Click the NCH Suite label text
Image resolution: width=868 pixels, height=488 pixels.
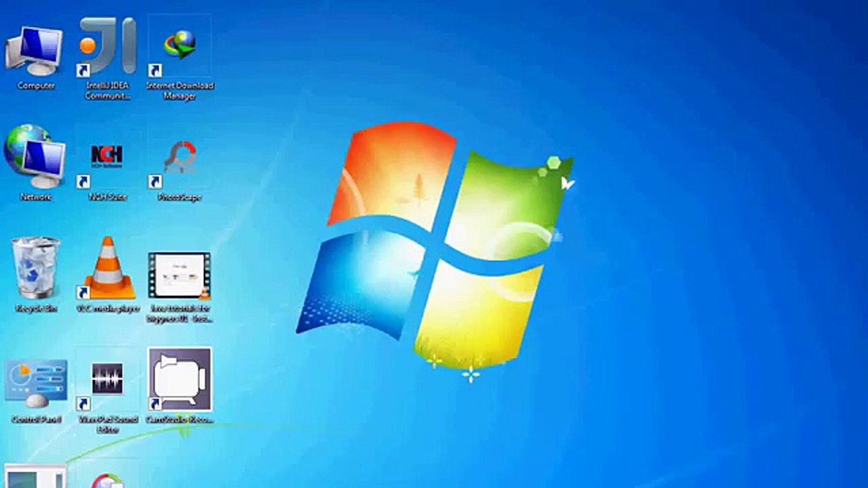click(x=108, y=197)
